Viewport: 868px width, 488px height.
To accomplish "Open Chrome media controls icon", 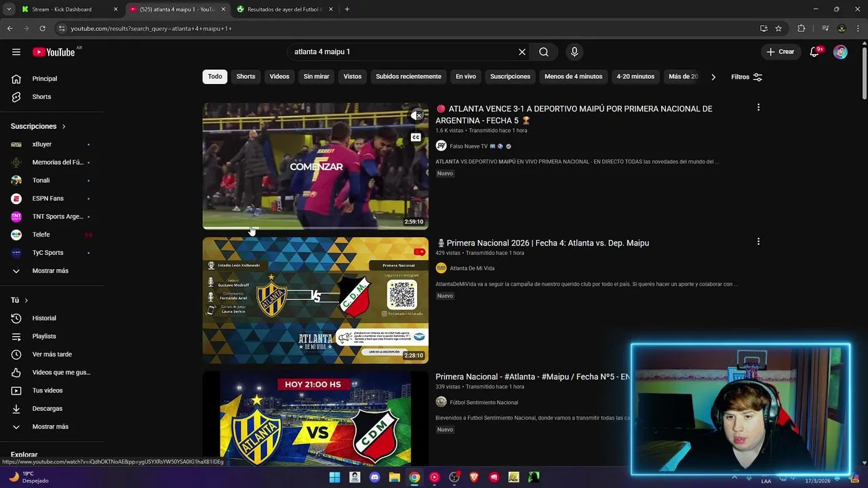I will pos(825,28).
